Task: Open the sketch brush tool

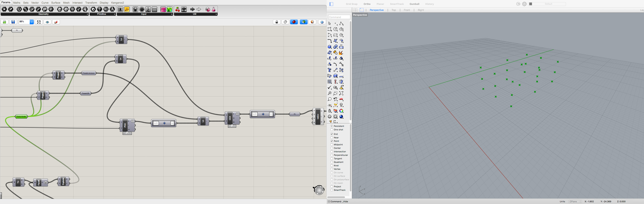Action: pos(56,22)
